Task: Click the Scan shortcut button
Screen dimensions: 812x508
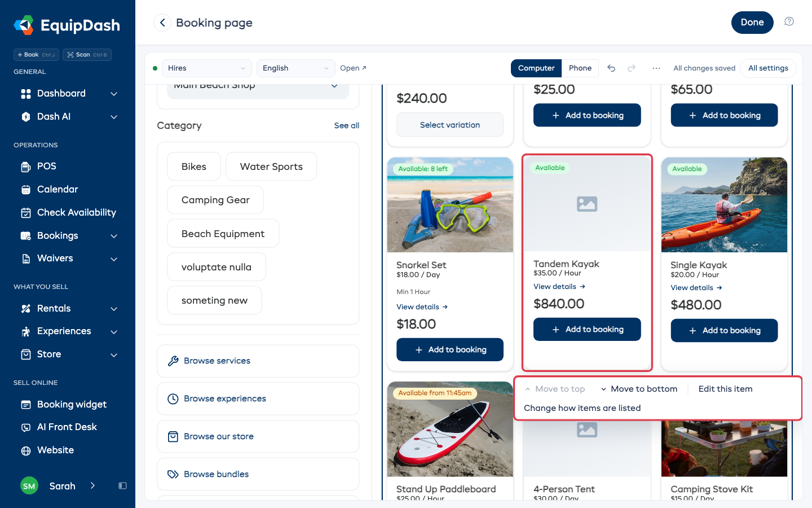Action: click(87, 55)
